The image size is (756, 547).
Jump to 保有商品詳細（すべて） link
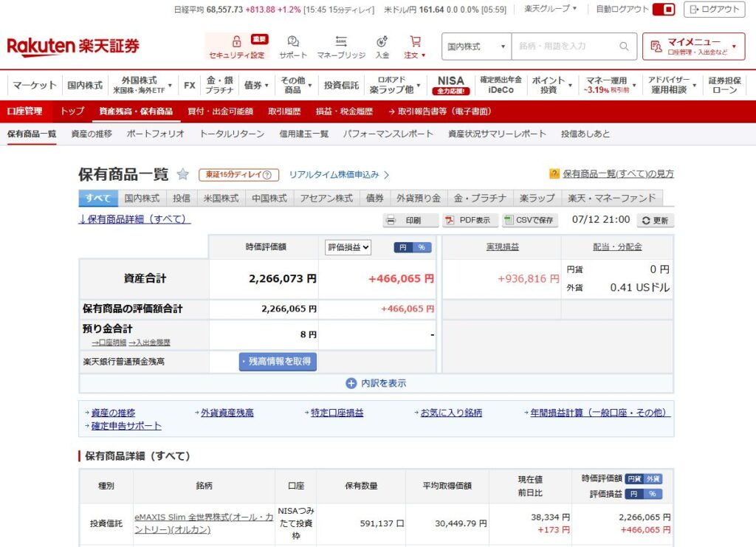coord(134,219)
